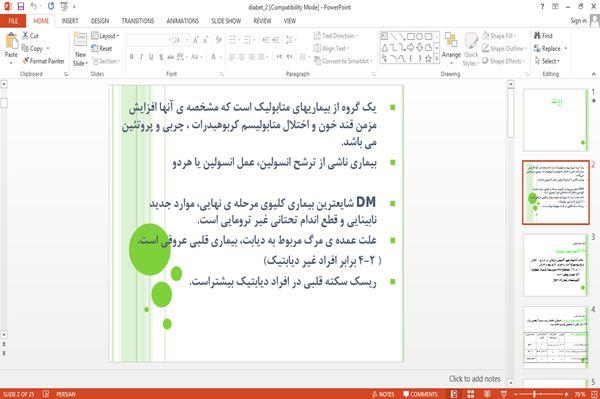
Task: Increase font size with the large A icon
Action: (x=196, y=40)
